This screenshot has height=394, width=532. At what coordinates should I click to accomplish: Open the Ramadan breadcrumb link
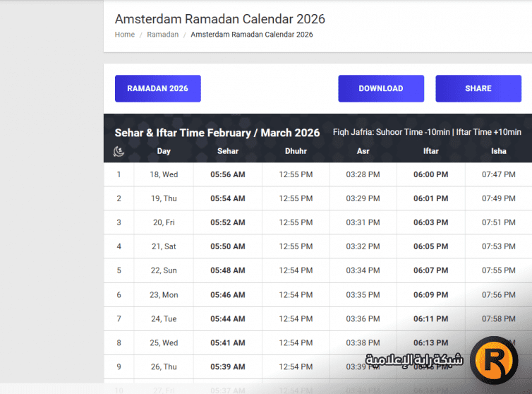[x=162, y=35]
